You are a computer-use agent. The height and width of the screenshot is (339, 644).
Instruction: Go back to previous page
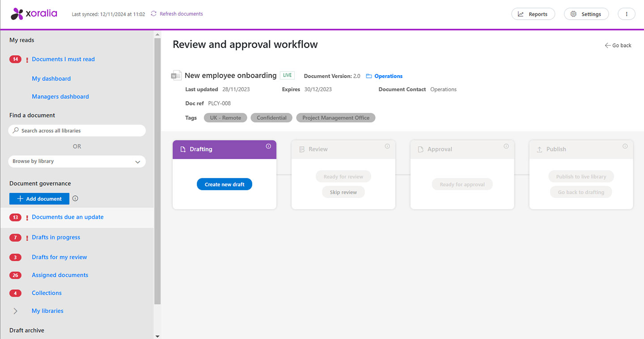tap(618, 45)
